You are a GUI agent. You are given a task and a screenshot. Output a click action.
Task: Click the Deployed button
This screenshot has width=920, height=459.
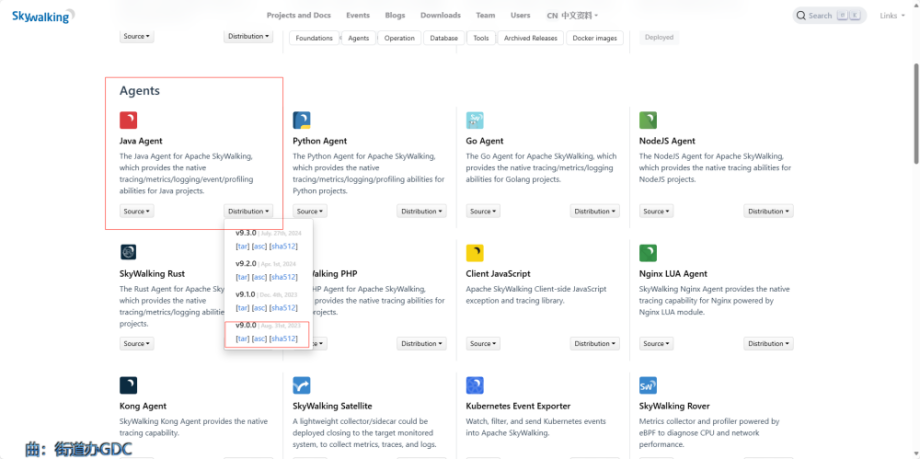(659, 37)
